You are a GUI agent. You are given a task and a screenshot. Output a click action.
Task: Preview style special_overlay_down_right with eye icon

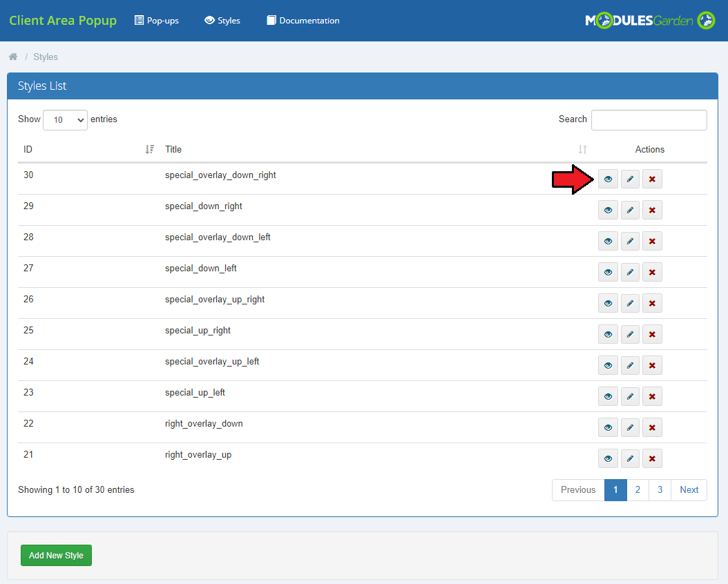click(x=608, y=179)
